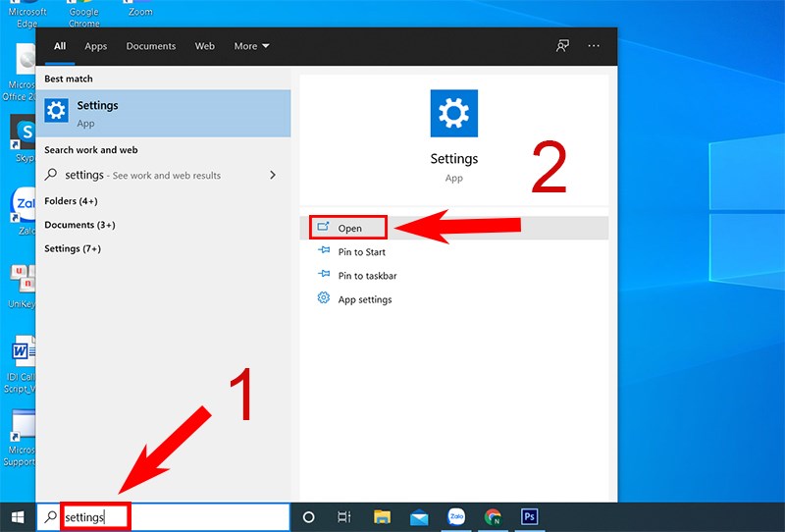This screenshot has width=785, height=532.
Task: Open the Mail app from the taskbar
Action: pyautogui.click(x=419, y=517)
